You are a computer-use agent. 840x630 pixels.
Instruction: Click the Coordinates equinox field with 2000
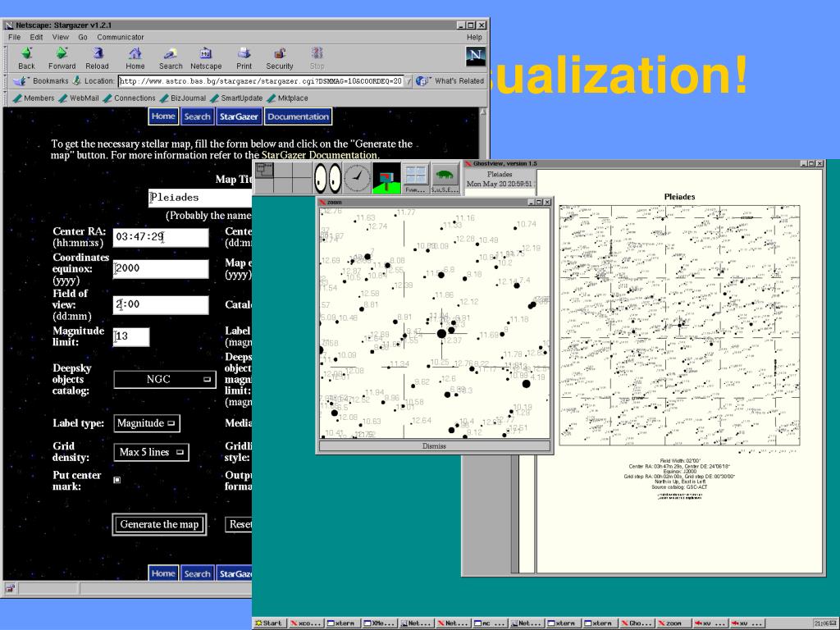pyautogui.click(x=161, y=268)
